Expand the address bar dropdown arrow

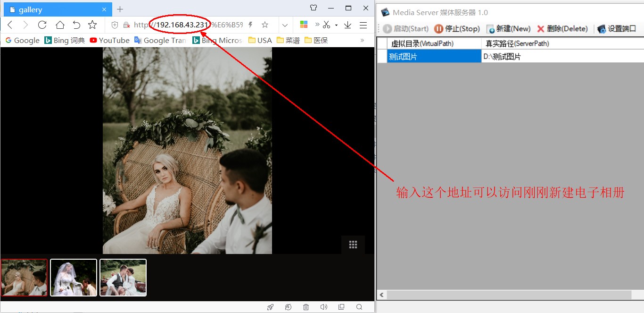(x=285, y=25)
